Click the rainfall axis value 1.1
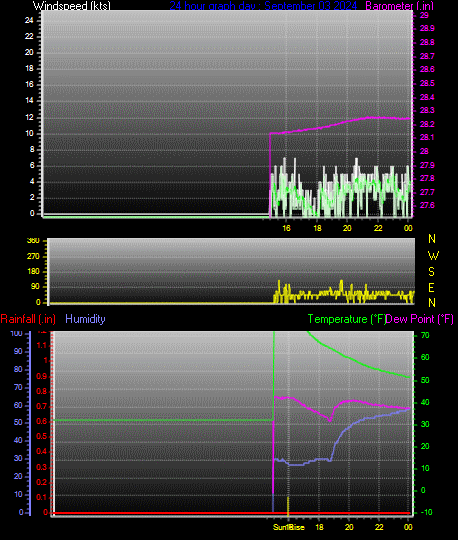This screenshot has width=458, height=540. click(42, 345)
